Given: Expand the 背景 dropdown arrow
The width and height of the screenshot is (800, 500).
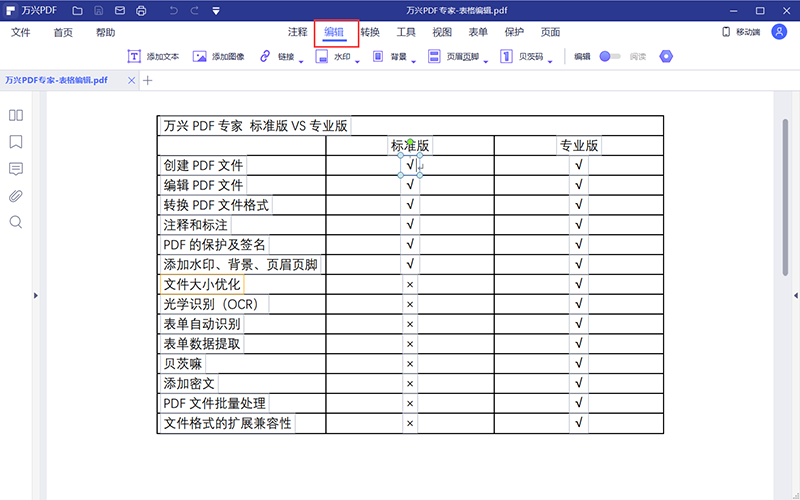Looking at the screenshot, I should click(x=413, y=62).
